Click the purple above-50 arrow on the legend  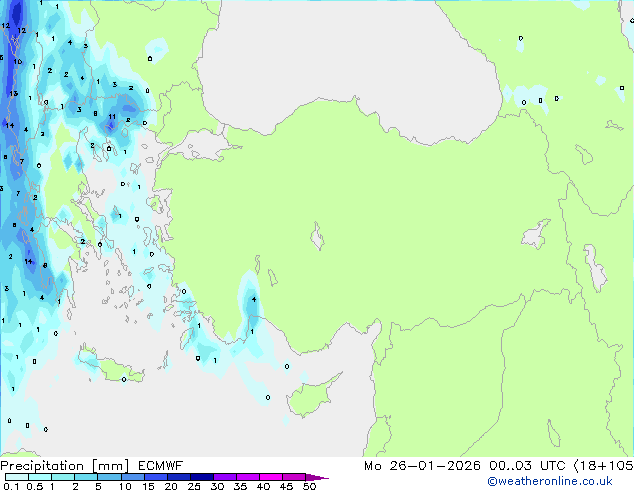point(317,477)
